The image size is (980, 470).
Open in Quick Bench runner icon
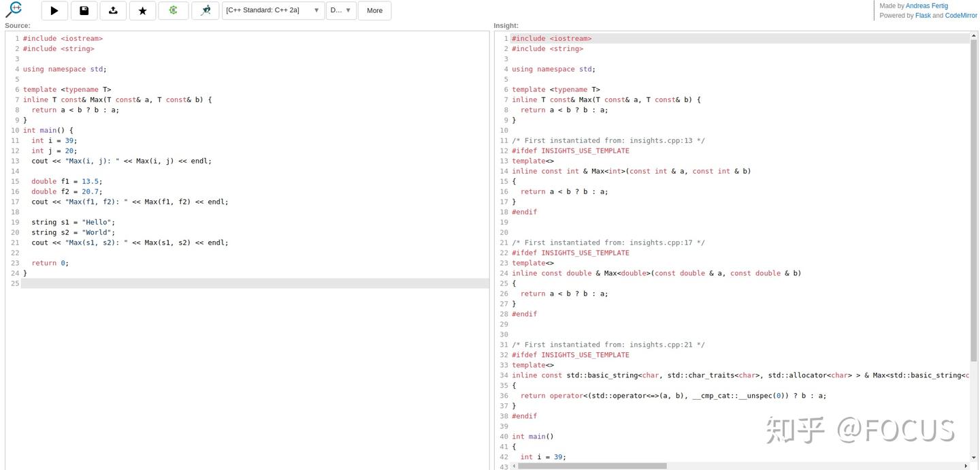[205, 10]
